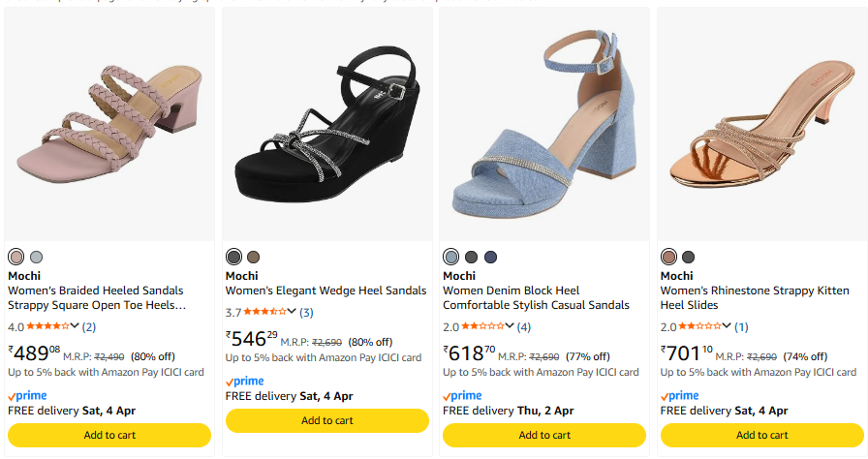Click star rating icons of Denim Block Heel

tap(482, 326)
